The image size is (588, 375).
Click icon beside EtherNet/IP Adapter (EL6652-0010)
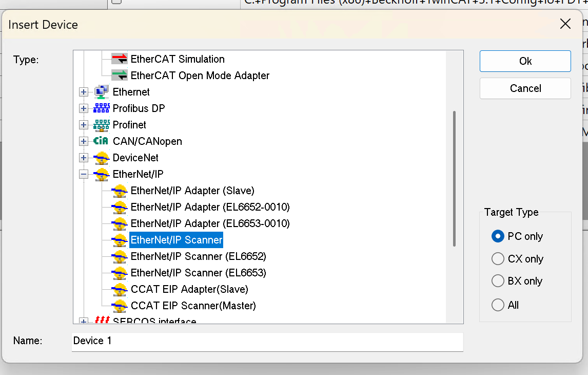pyautogui.click(x=120, y=208)
